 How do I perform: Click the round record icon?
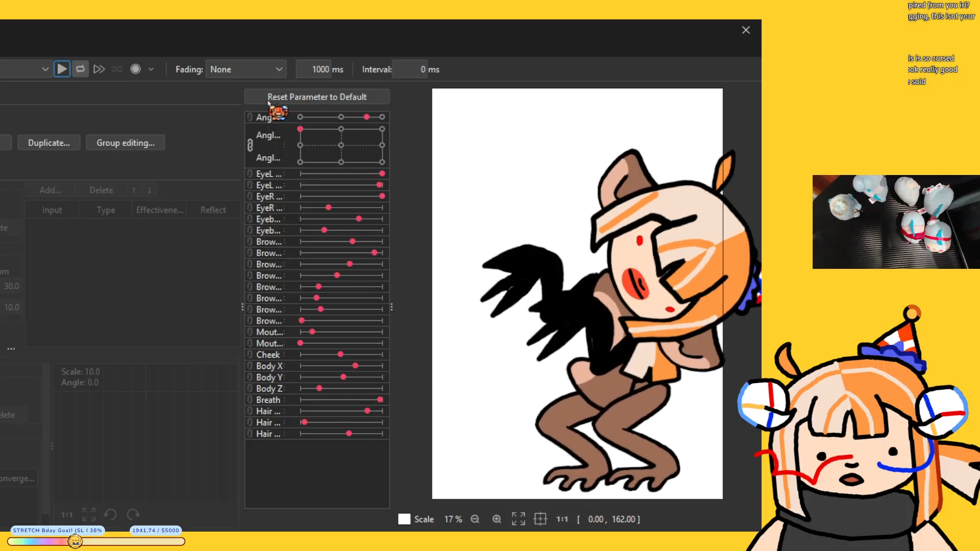(135, 69)
